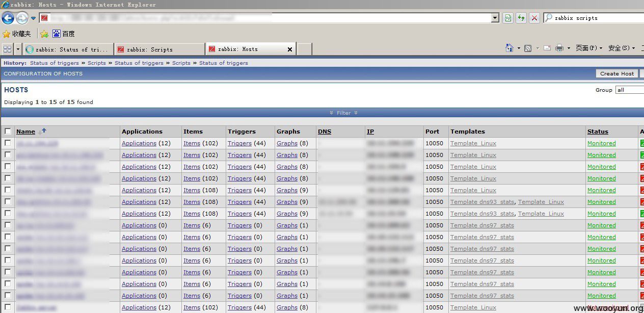Viewport: 644px width, 313px height.
Task: Go back with the browser Back arrow
Action: (8, 18)
